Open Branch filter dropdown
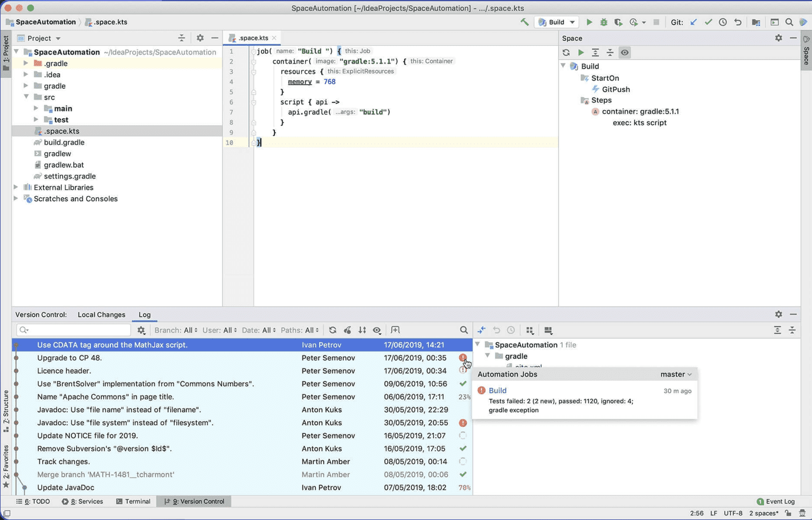Screen dimensions: 812x520 tap(176, 330)
